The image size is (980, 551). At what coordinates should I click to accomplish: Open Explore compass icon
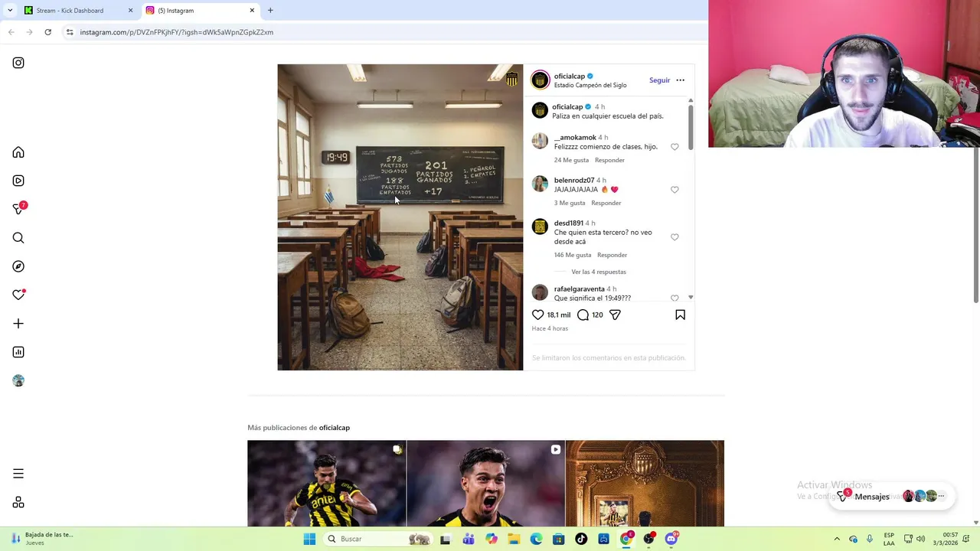point(18,266)
